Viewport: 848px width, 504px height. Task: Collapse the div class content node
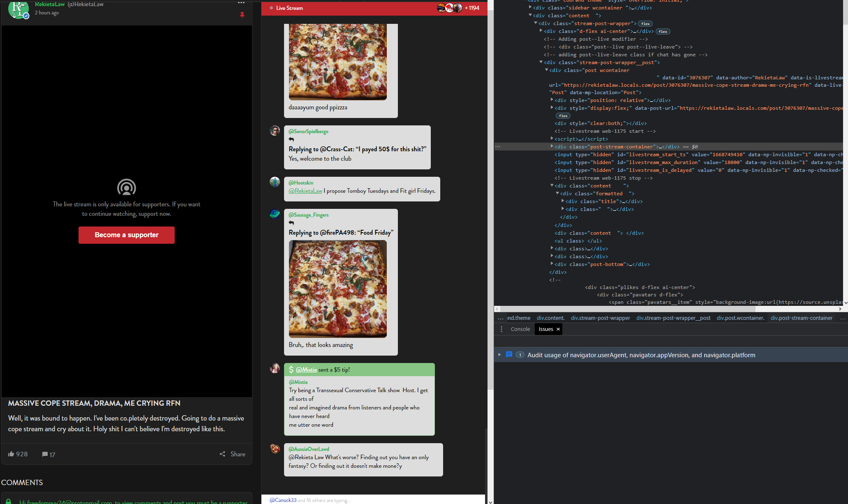click(x=530, y=15)
